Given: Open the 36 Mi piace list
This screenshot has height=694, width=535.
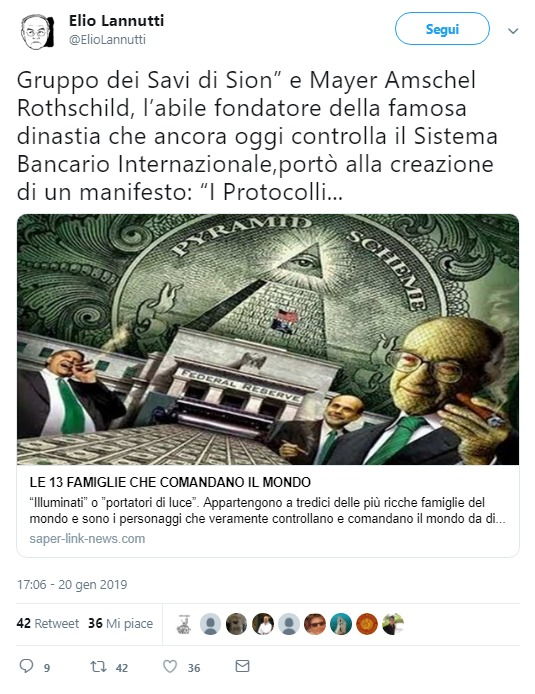Looking at the screenshot, I should (x=120, y=623).
